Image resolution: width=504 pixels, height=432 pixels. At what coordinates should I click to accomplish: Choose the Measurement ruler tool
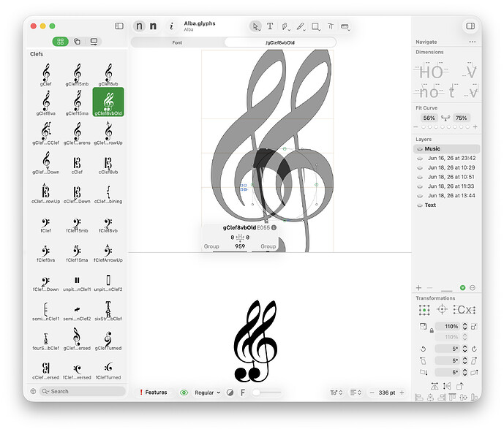pyautogui.click(x=345, y=26)
